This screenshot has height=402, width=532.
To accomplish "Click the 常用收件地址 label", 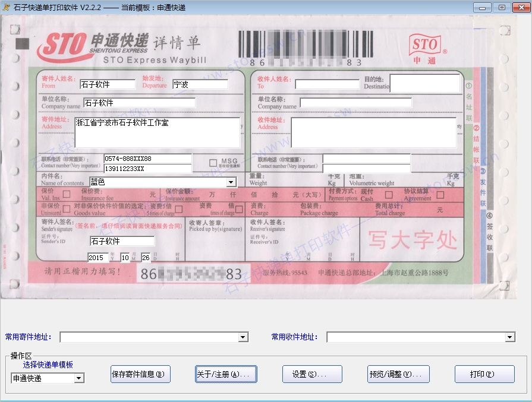I will click(x=295, y=337).
